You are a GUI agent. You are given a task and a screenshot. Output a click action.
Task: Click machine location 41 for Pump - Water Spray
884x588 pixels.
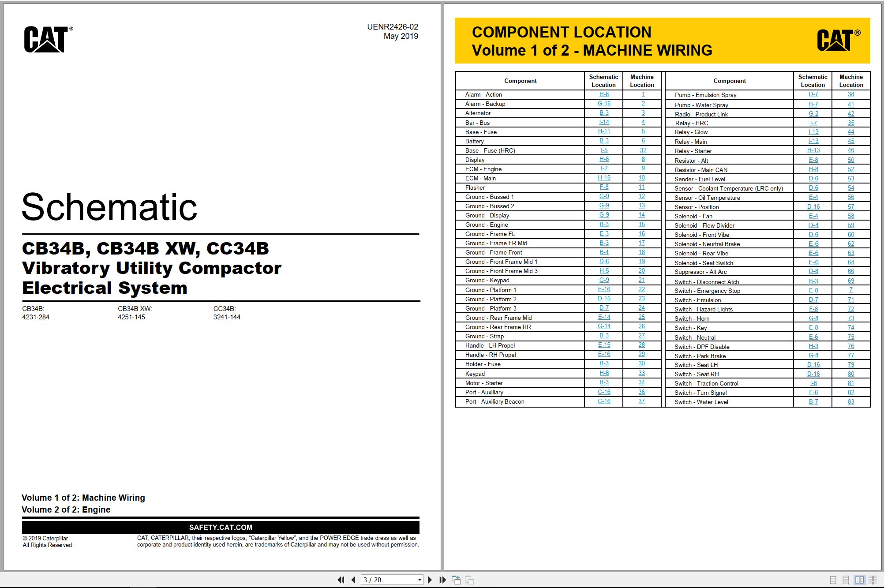(x=851, y=105)
